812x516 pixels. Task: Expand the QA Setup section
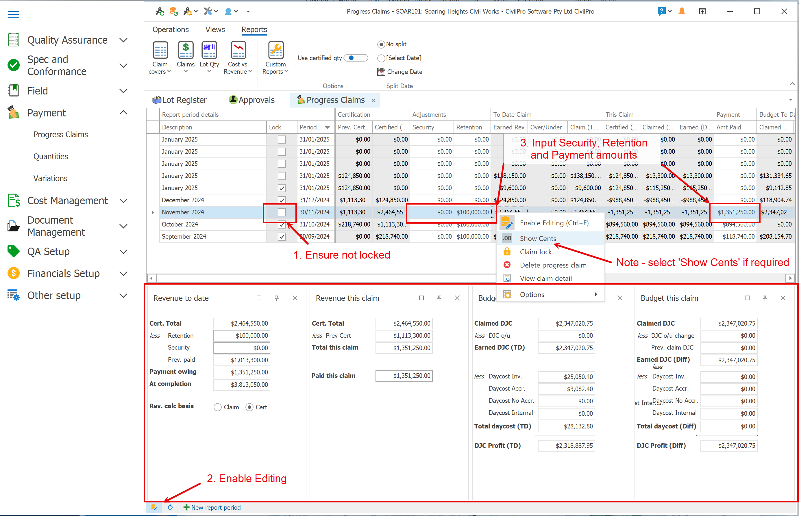(124, 251)
